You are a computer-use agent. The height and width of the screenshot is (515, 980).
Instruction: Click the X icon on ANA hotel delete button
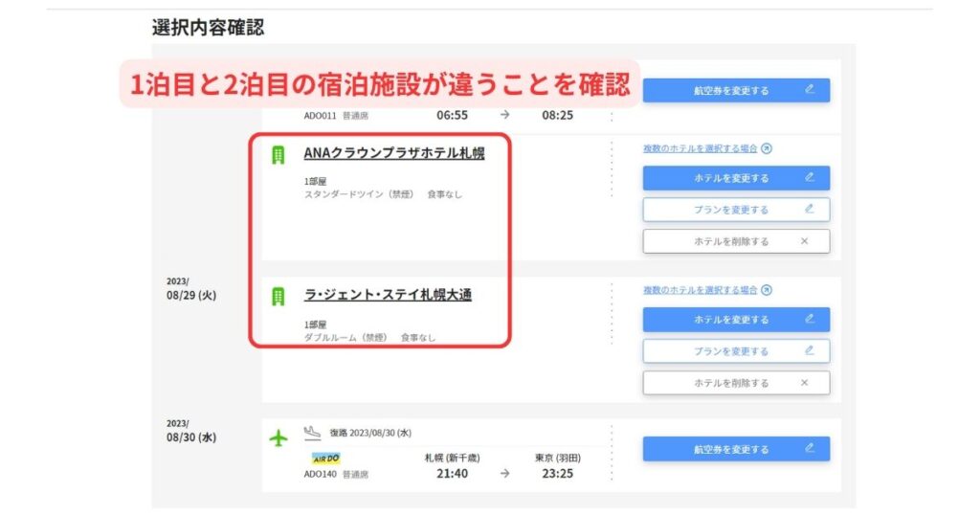click(x=804, y=241)
